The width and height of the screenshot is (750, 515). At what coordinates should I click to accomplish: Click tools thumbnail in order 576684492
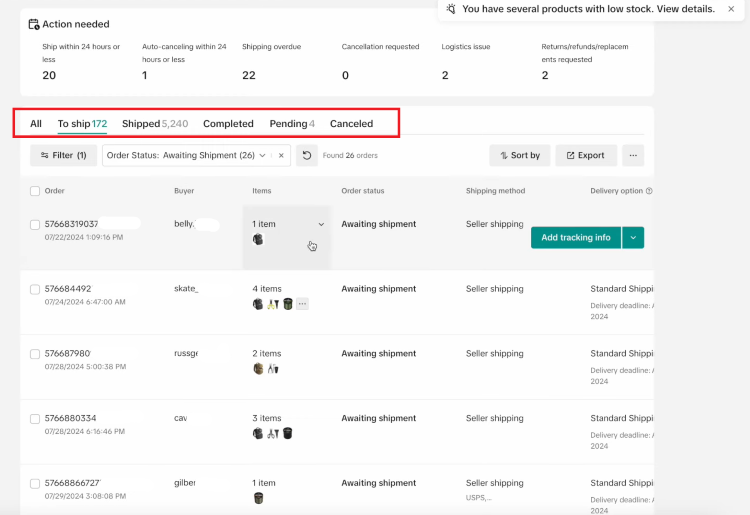coord(273,304)
